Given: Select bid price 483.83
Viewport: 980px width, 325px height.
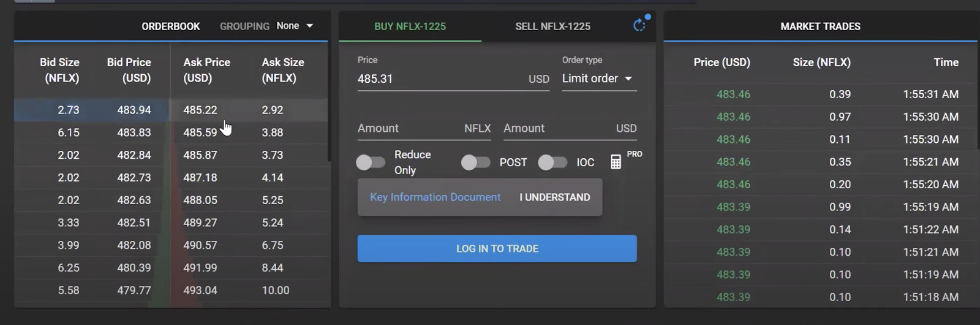Looking at the screenshot, I should click(x=134, y=132).
